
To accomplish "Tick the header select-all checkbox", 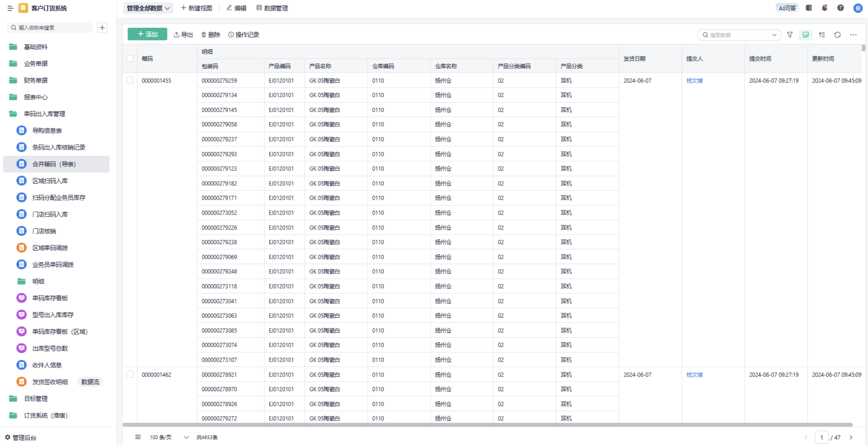I will coord(130,59).
